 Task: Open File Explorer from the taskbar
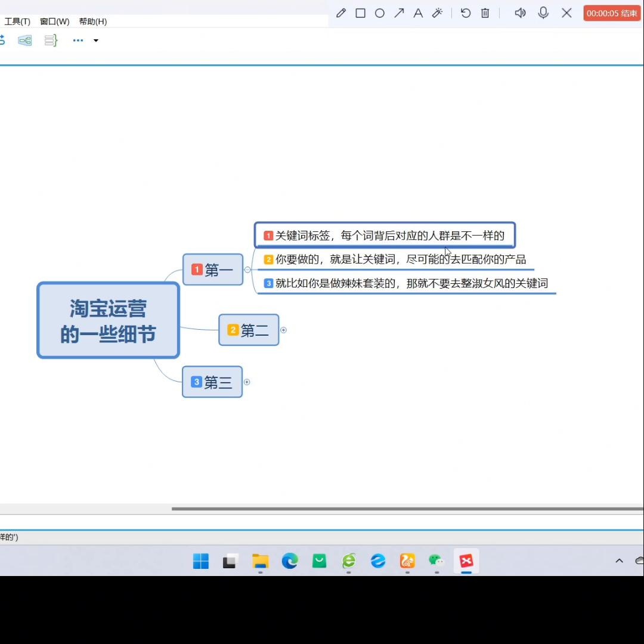(x=261, y=561)
